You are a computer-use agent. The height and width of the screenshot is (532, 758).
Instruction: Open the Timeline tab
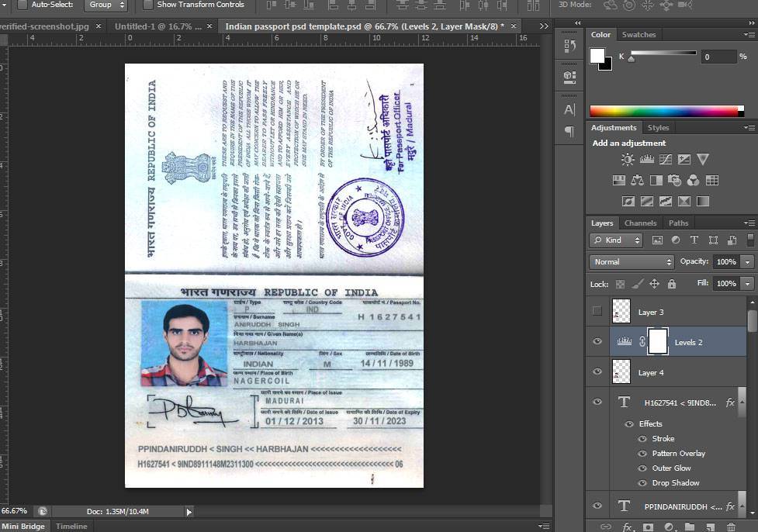[x=71, y=527]
